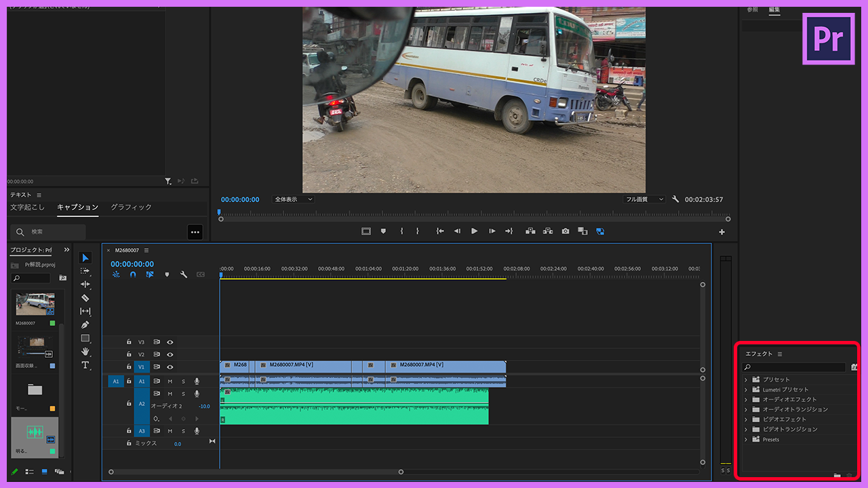The height and width of the screenshot is (488, 868).
Task: Select the Rectangle tool
Action: tap(85, 338)
